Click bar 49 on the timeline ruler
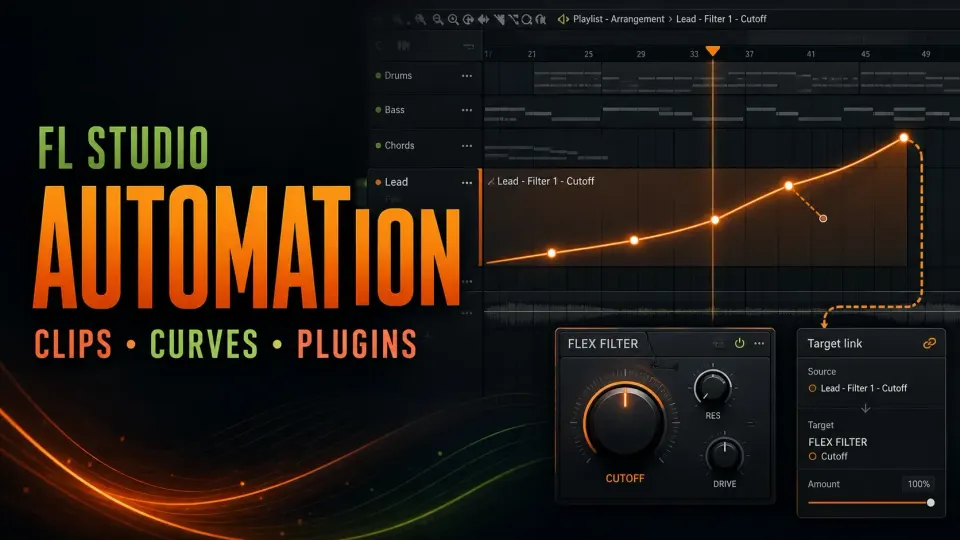960x540 pixels. click(926, 54)
